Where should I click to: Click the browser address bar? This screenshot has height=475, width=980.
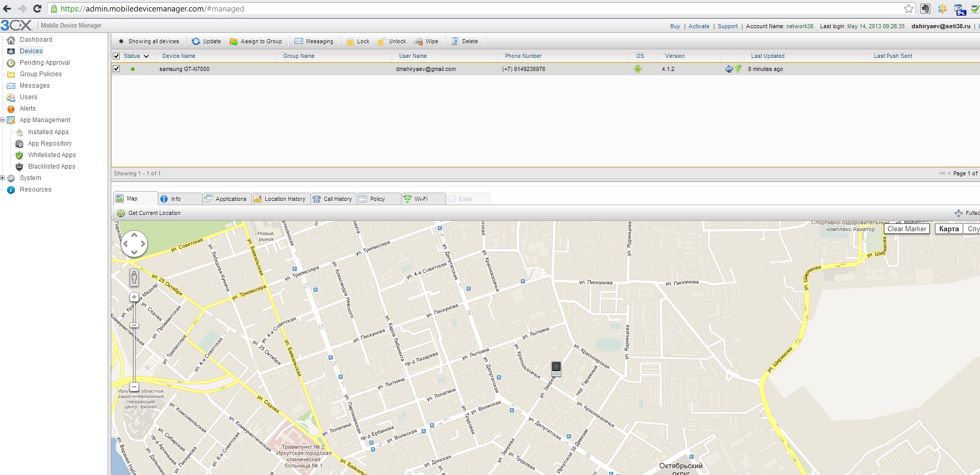tap(470, 9)
